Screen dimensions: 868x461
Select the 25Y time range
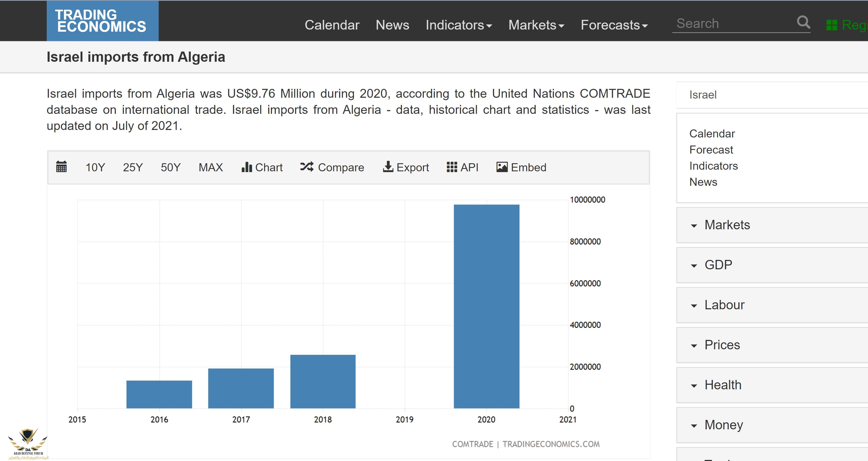pyautogui.click(x=133, y=167)
